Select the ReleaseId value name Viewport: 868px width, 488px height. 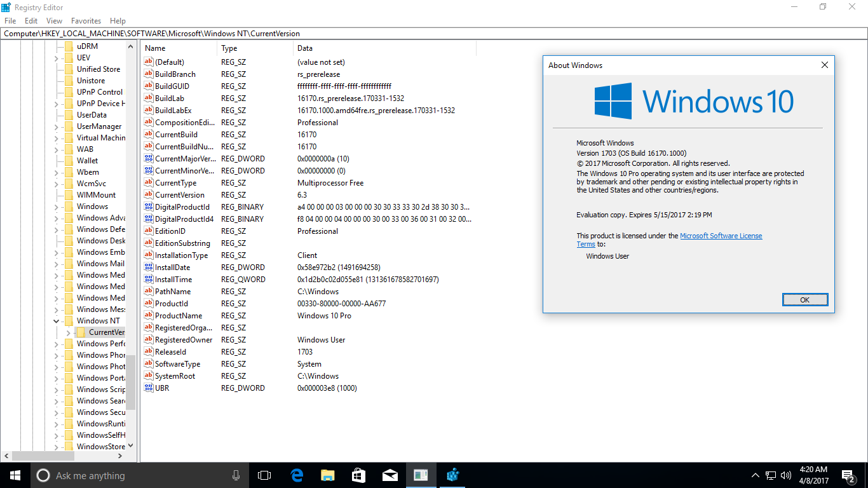170,352
